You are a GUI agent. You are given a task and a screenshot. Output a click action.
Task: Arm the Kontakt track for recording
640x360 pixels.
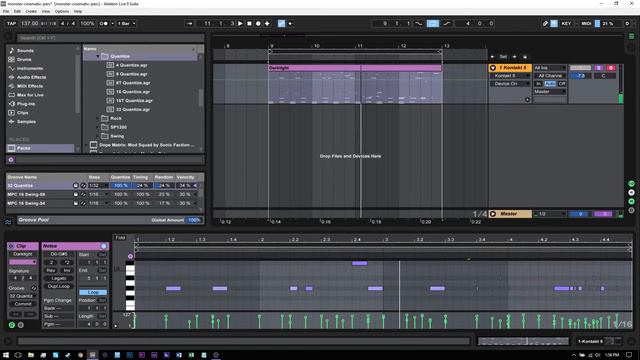tap(611, 68)
